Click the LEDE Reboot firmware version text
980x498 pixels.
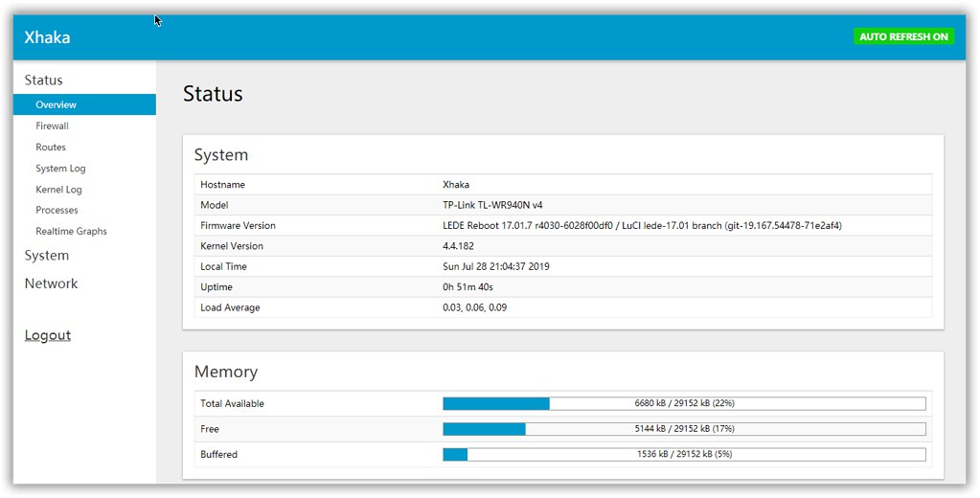(x=642, y=226)
